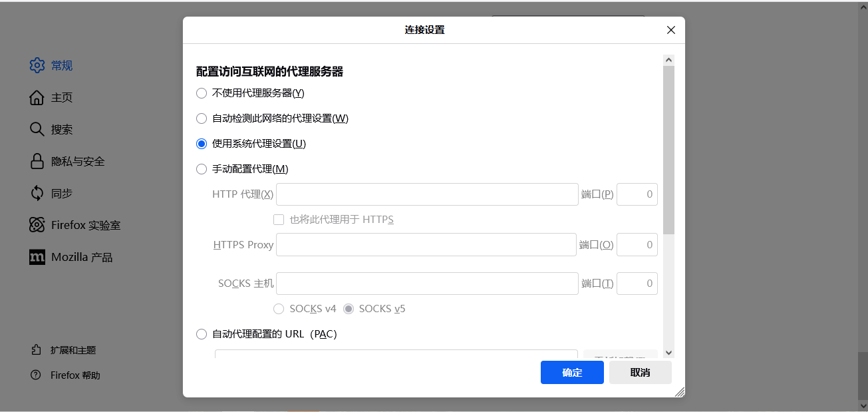The width and height of the screenshot is (868, 412).
Task: Click the HTTP 代理 input field
Action: [427, 194]
